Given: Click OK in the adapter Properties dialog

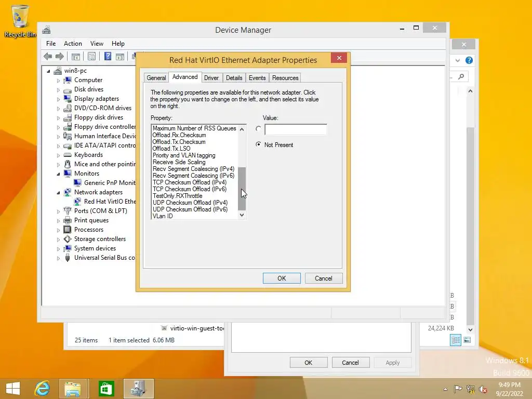Looking at the screenshot, I should pos(282,278).
